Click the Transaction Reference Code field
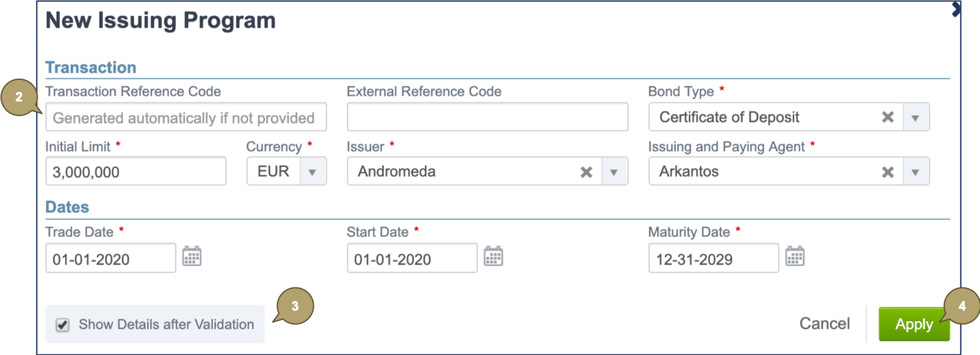Screen dimensions: 980x355 (186, 118)
